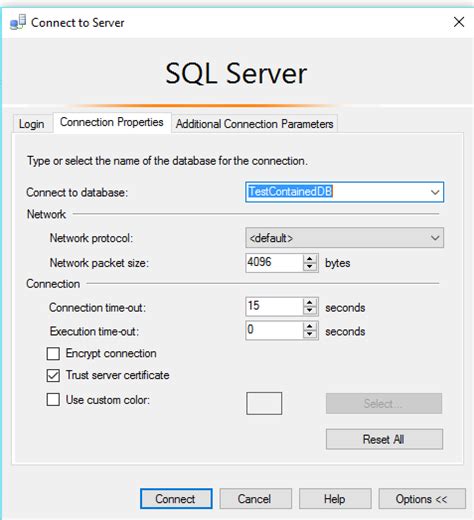Switch to the Login tab

click(x=32, y=124)
